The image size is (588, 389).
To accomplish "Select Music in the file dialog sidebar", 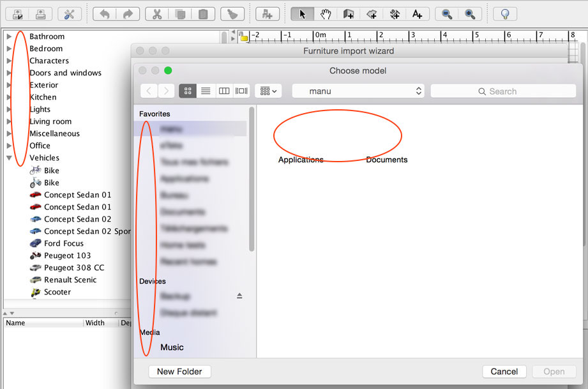I will 172,347.
